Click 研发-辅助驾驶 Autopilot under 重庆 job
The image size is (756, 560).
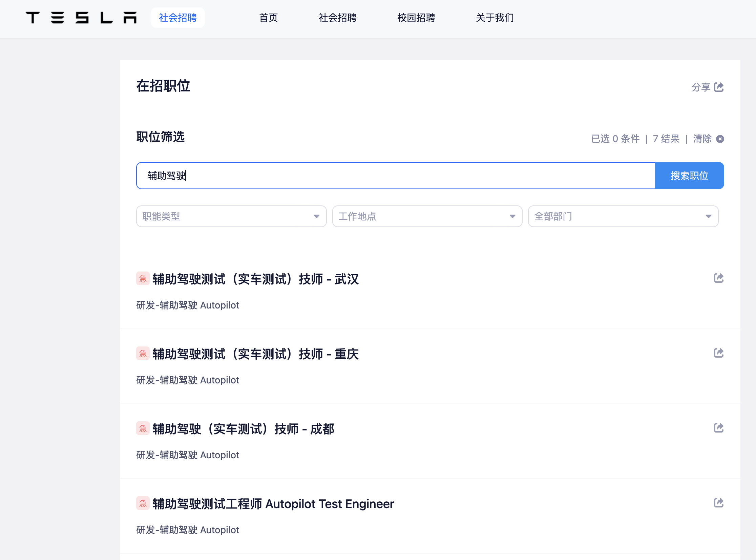[x=188, y=380]
